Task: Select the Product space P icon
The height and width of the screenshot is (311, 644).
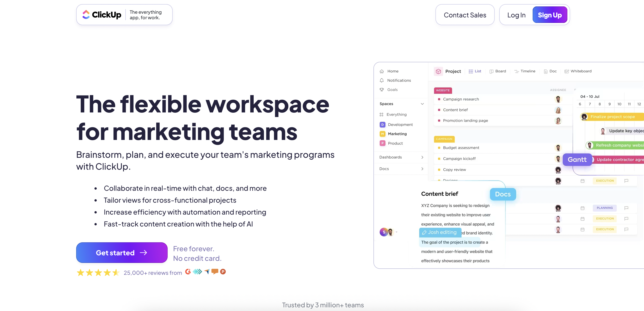Action: click(x=382, y=143)
